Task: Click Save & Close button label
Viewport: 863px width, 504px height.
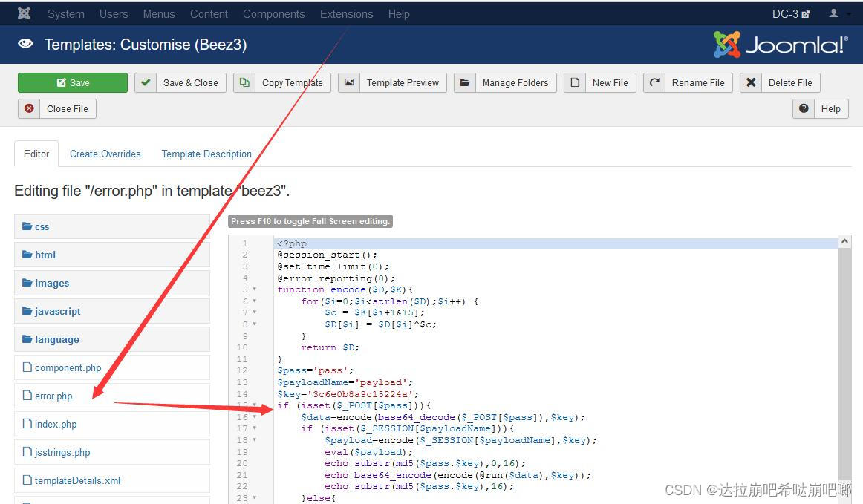Action: click(x=190, y=83)
